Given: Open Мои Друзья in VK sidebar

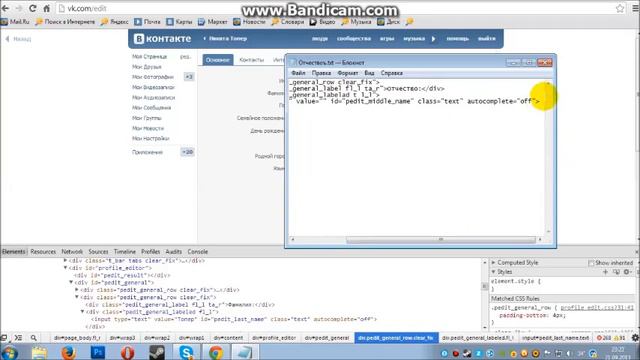Looking at the screenshot, I should pos(147,67).
